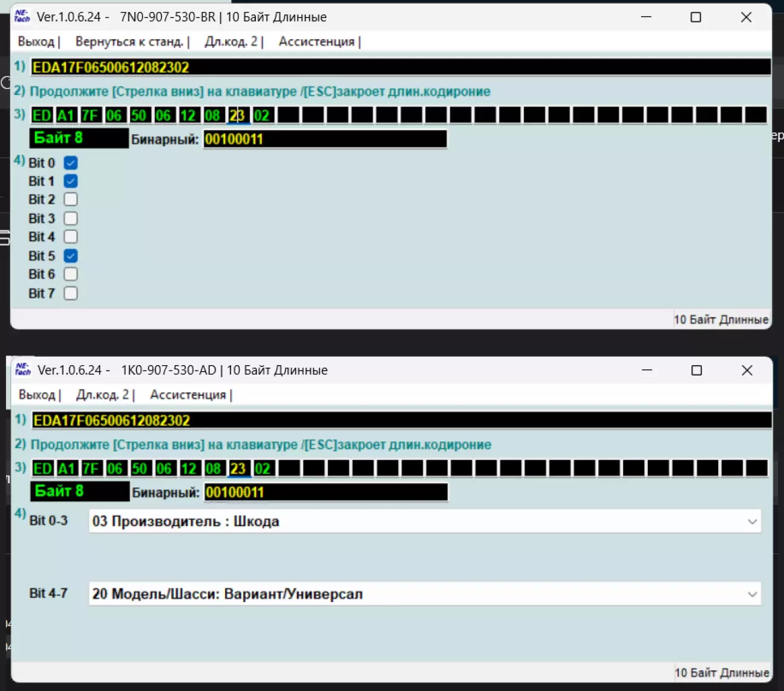The width and height of the screenshot is (784, 691).
Task: Open Ассистенция menu in bottom window
Action: point(188,395)
